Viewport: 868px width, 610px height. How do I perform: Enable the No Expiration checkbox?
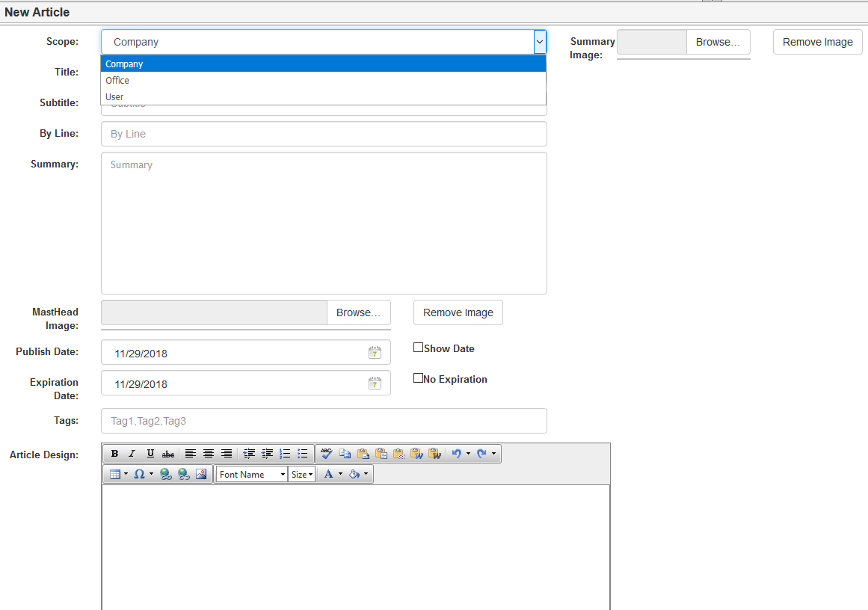tap(419, 378)
